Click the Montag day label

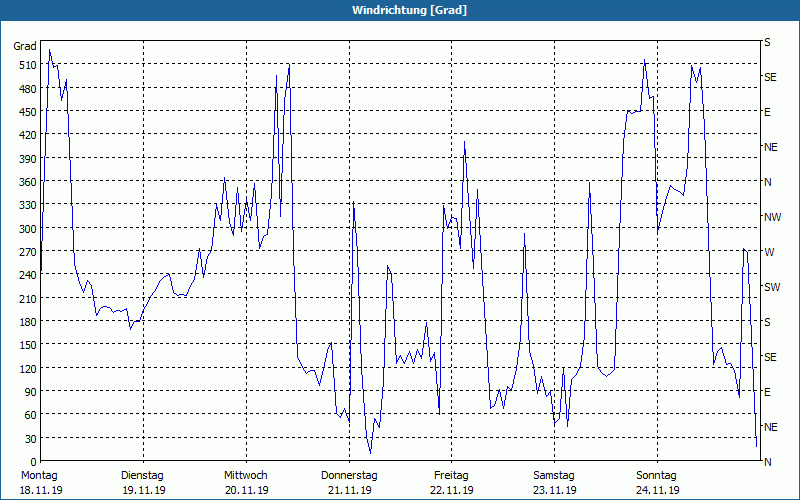click(x=39, y=476)
